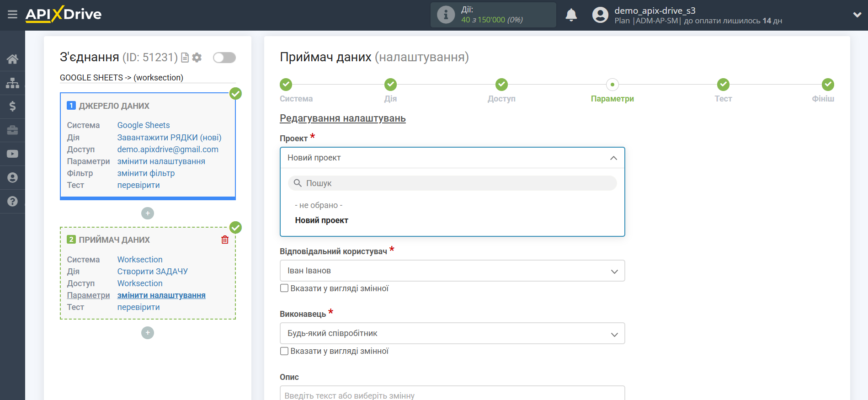Open Створити ЗАДАЧУ action link
The image size is (868, 400).
click(x=153, y=272)
